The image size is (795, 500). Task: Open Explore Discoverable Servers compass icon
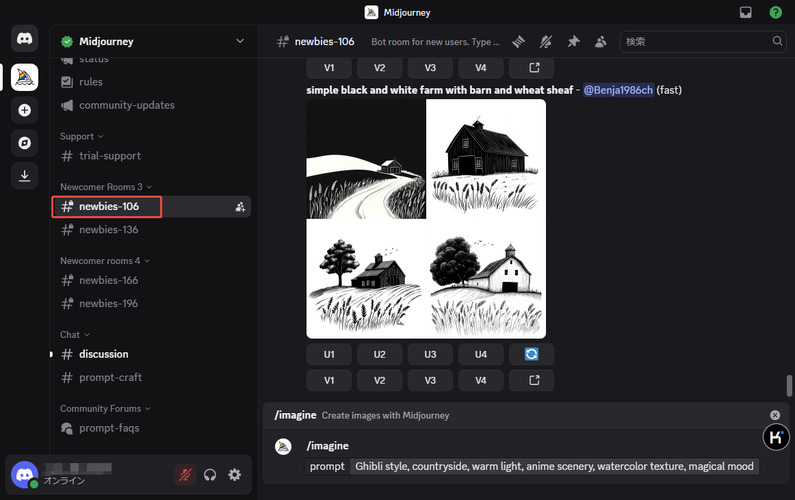[x=25, y=143]
